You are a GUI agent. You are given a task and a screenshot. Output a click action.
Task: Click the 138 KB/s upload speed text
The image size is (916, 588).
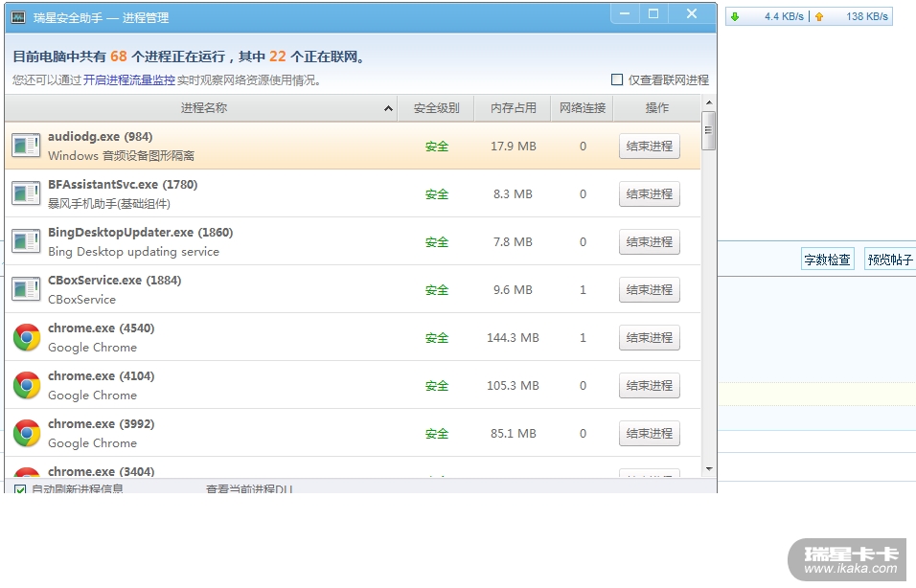coord(867,17)
